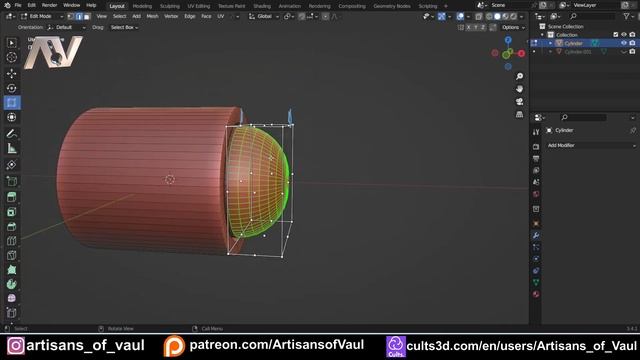This screenshot has width=640, height=360.
Task: Open the Material properties tab icon
Action: (x=536, y=294)
